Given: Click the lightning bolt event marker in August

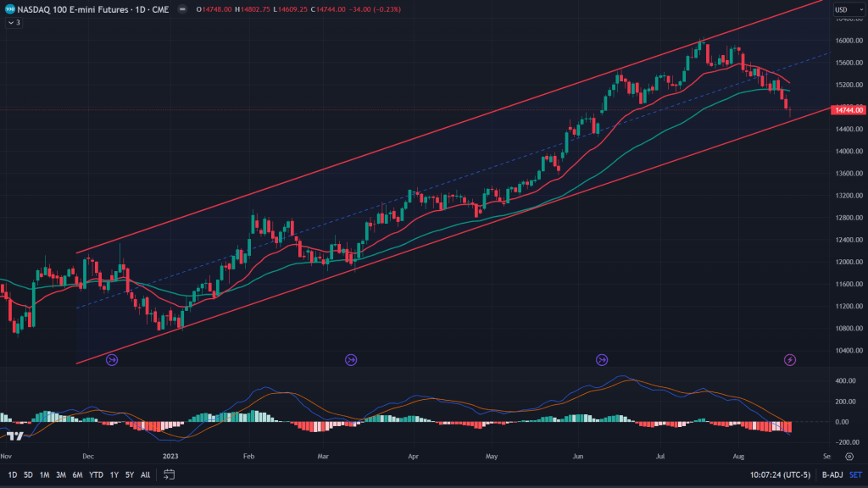Looking at the screenshot, I should (790, 360).
